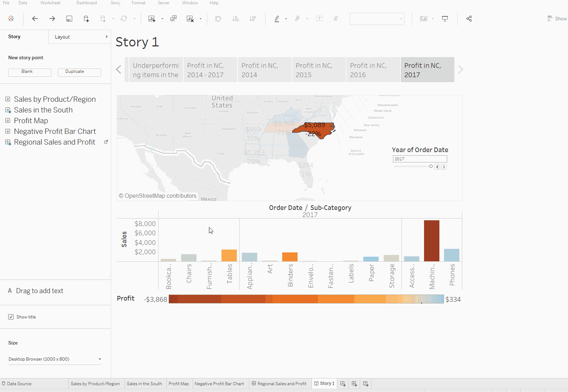
Task: Click the Presentation Mode icon
Action: click(x=445, y=19)
